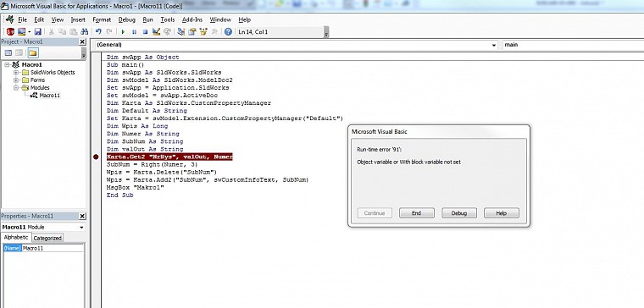Select the Macro11 module in project tree

click(50, 96)
